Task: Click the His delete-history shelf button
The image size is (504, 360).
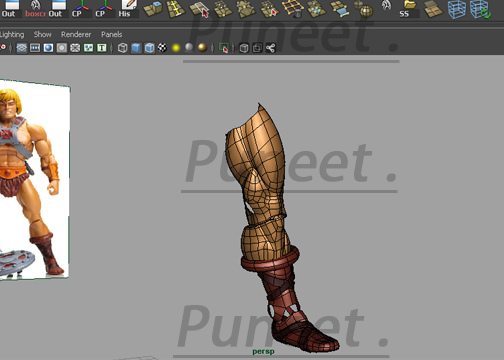Action: point(128,9)
